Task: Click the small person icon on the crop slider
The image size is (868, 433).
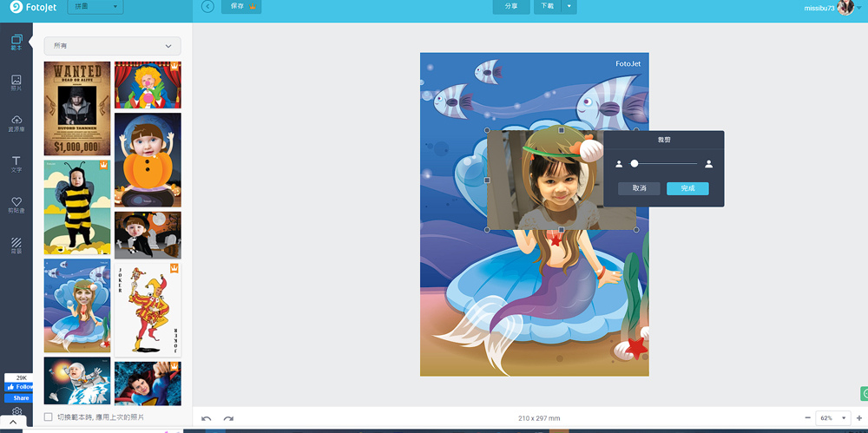Action: click(x=619, y=164)
